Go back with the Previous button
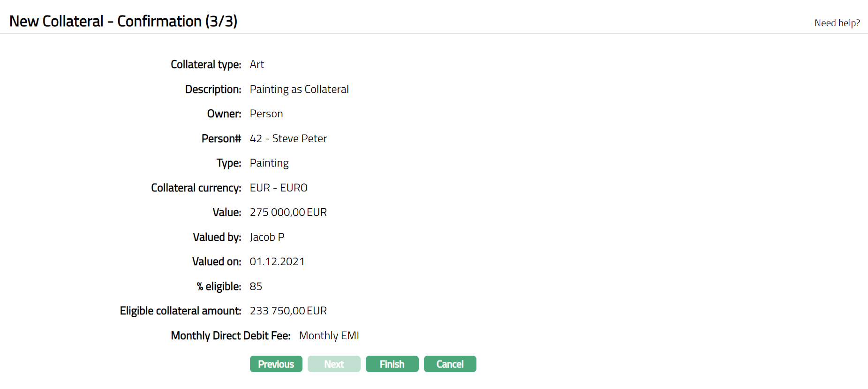This screenshot has width=868, height=389. (276, 364)
